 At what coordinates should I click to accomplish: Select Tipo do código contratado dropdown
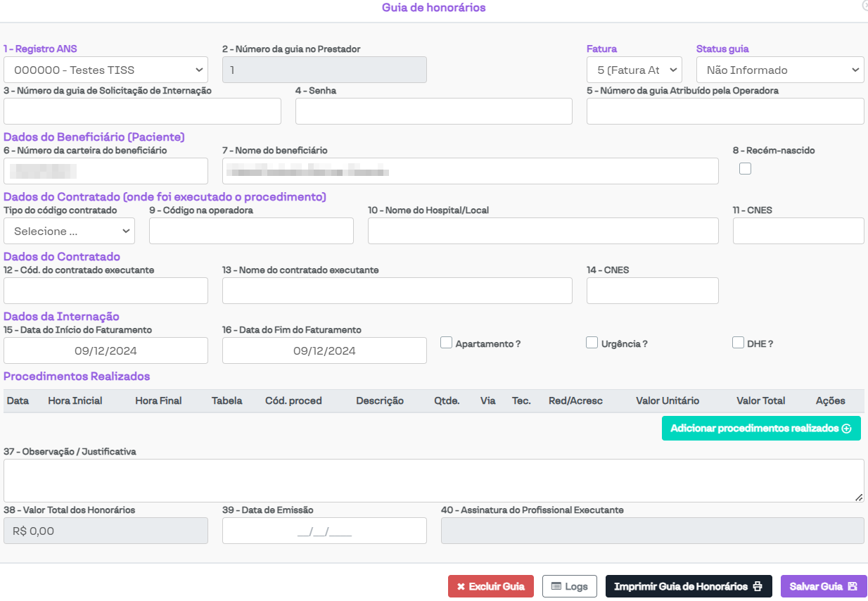(x=69, y=231)
